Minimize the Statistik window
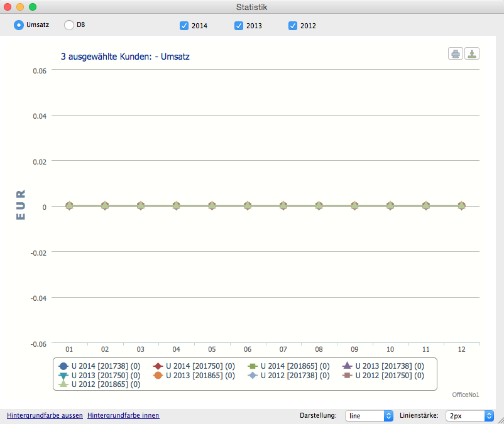This screenshot has width=504, height=424. [x=20, y=7]
